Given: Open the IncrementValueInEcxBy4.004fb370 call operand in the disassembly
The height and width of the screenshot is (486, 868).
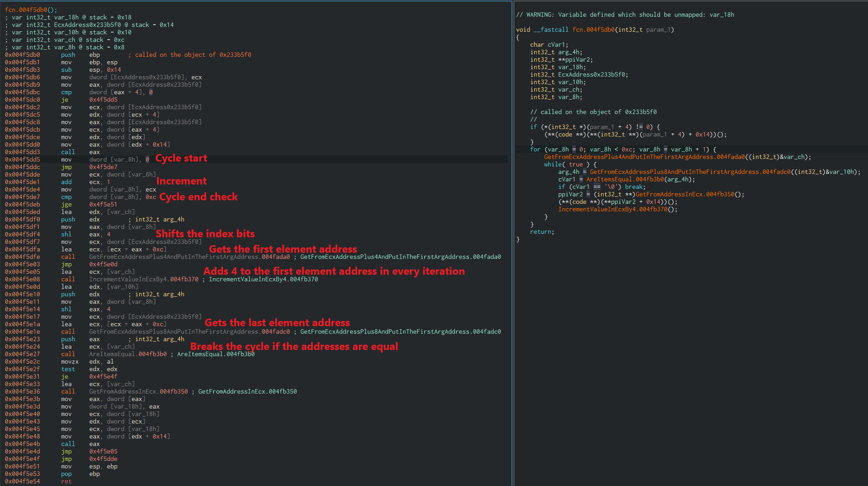Looking at the screenshot, I should [143, 279].
